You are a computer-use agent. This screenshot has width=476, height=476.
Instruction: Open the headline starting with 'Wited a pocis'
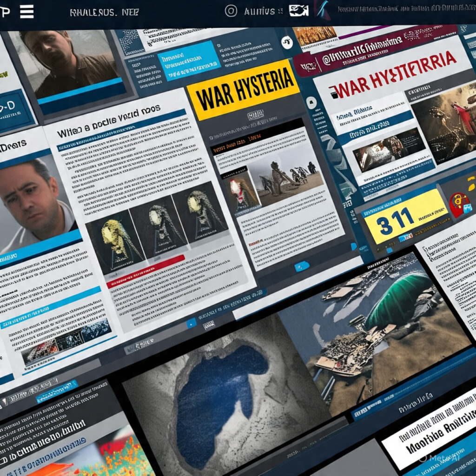(108, 120)
